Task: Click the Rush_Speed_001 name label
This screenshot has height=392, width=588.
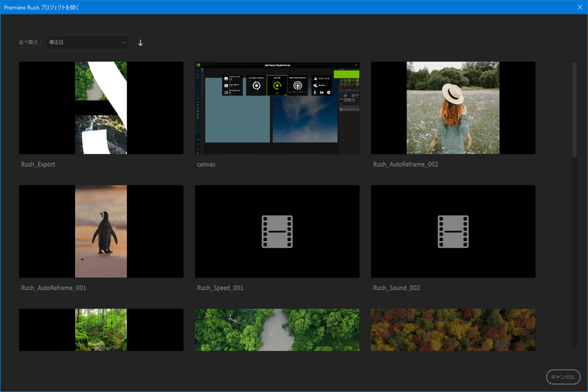Action: [220, 289]
